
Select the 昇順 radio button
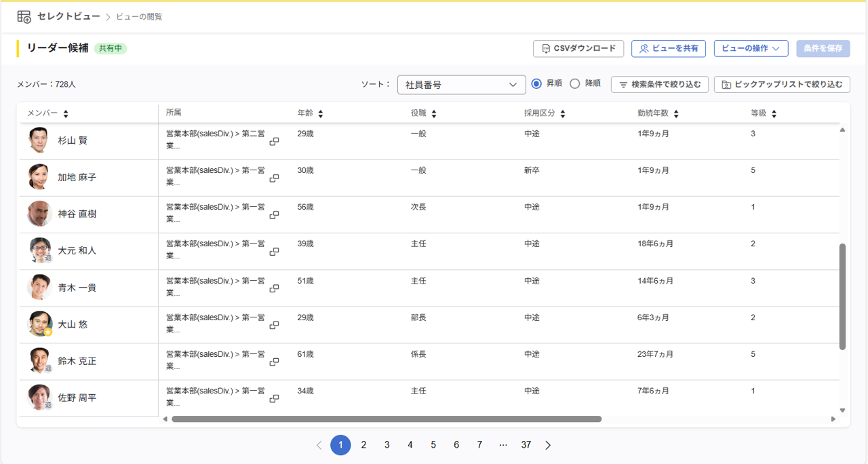pos(536,84)
